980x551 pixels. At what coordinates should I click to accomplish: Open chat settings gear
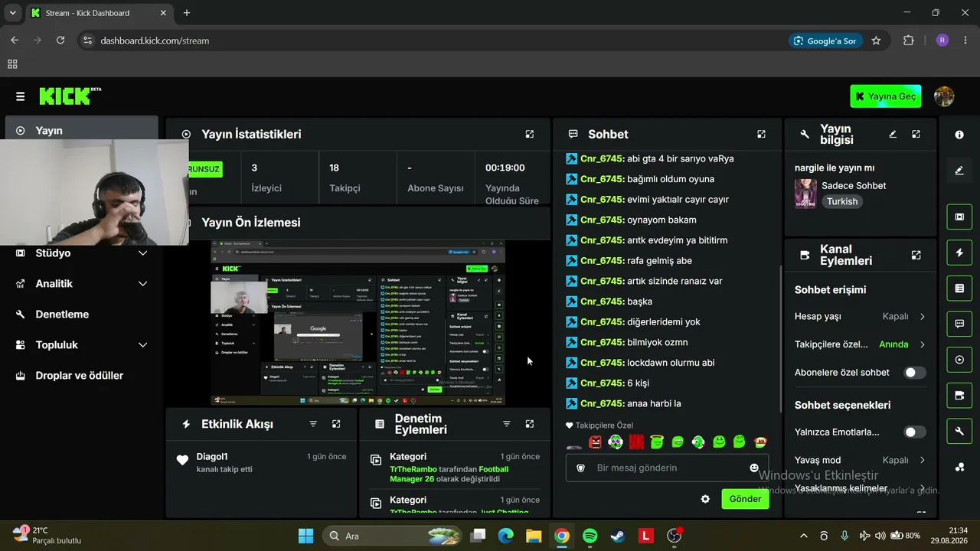(x=705, y=499)
